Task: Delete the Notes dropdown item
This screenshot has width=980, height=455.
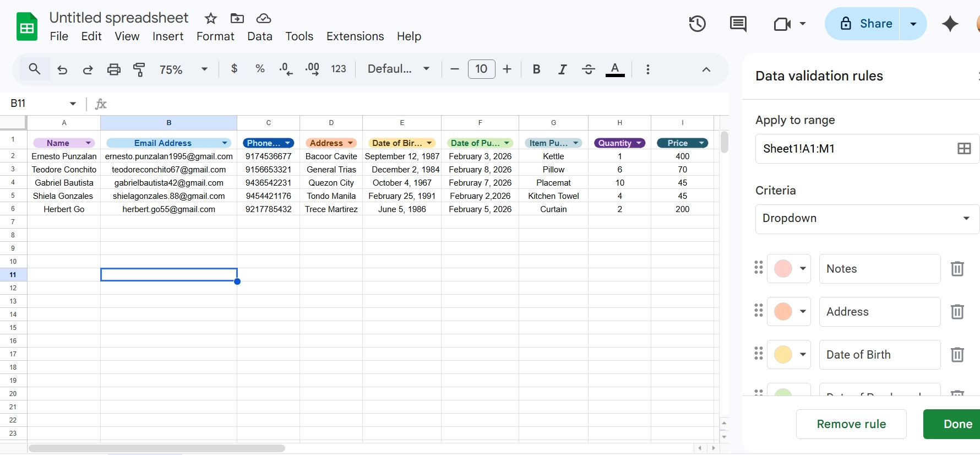Action: click(957, 269)
